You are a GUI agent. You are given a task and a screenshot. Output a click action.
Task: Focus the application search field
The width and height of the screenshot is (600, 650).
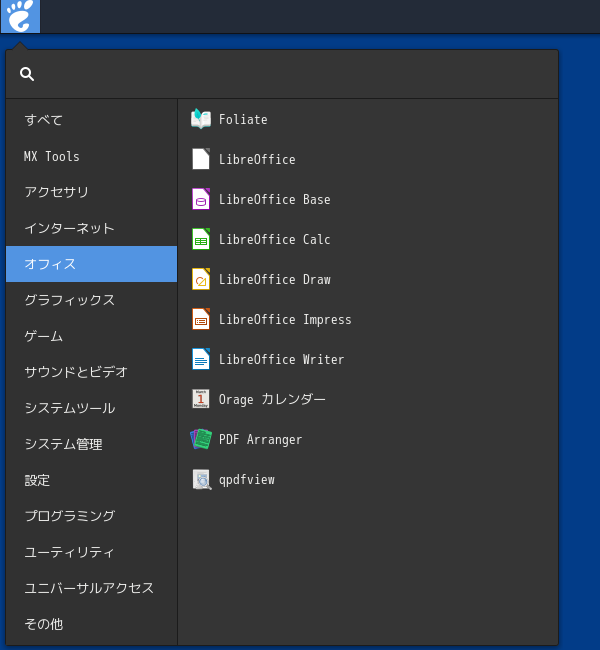pyautogui.click(x=282, y=74)
